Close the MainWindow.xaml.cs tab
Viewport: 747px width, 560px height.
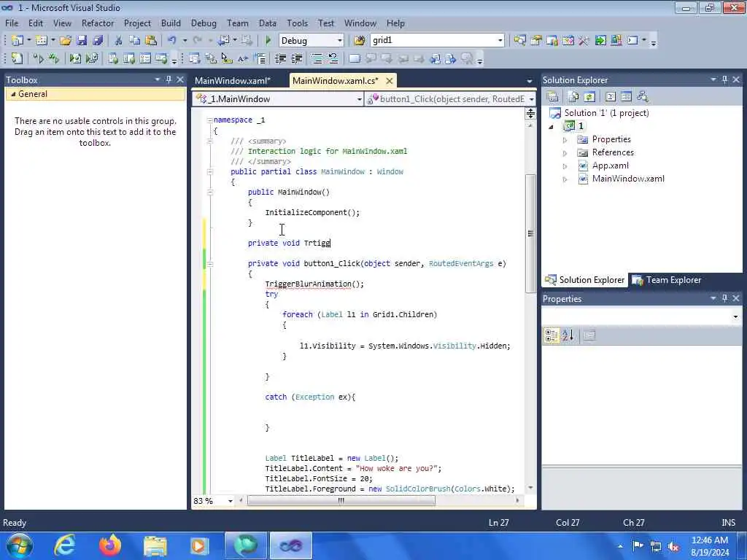[390, 81]
